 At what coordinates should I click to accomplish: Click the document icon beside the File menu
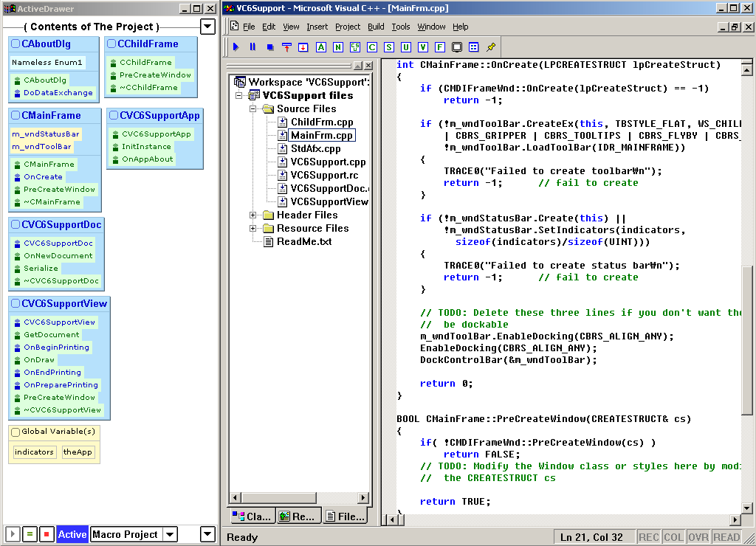coord(234,26)
